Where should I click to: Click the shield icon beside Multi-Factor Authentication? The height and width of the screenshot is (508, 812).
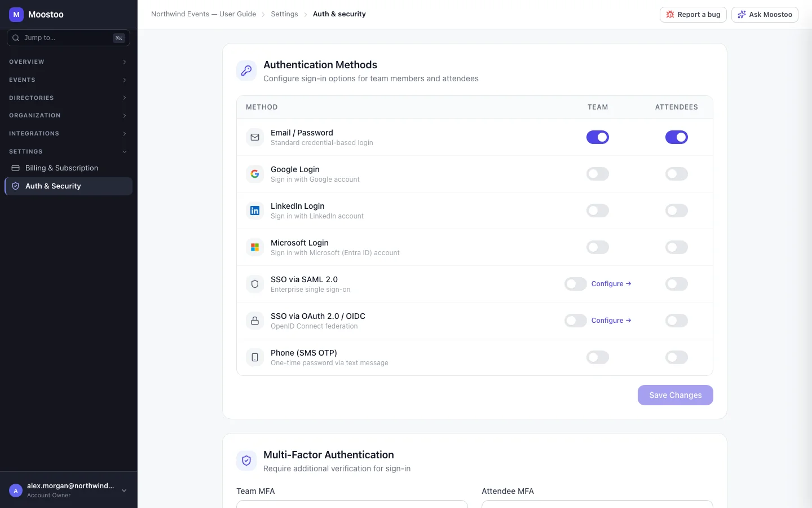tap(246, 461)
